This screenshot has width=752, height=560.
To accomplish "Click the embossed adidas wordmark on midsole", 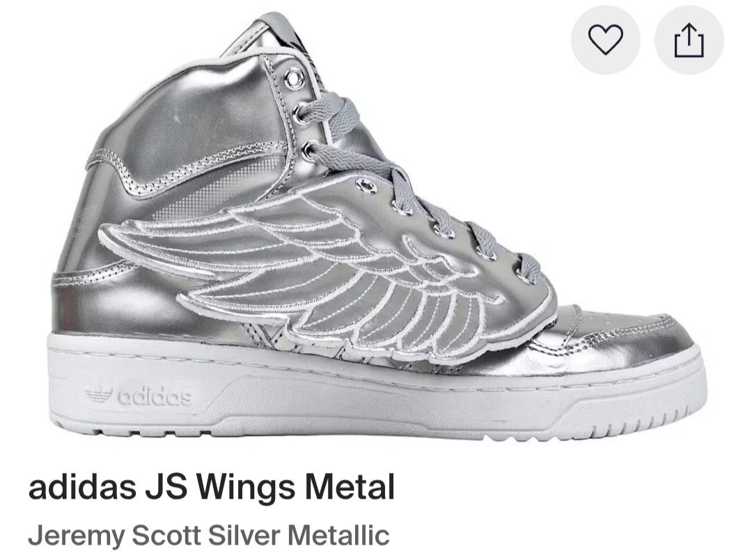I will pyautogui.click(x=155, y=396).
